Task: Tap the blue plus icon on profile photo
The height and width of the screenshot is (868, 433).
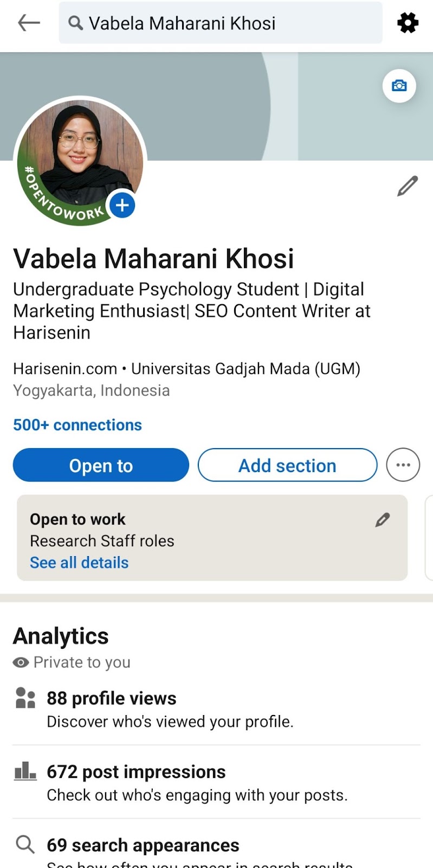Action: 122,205
